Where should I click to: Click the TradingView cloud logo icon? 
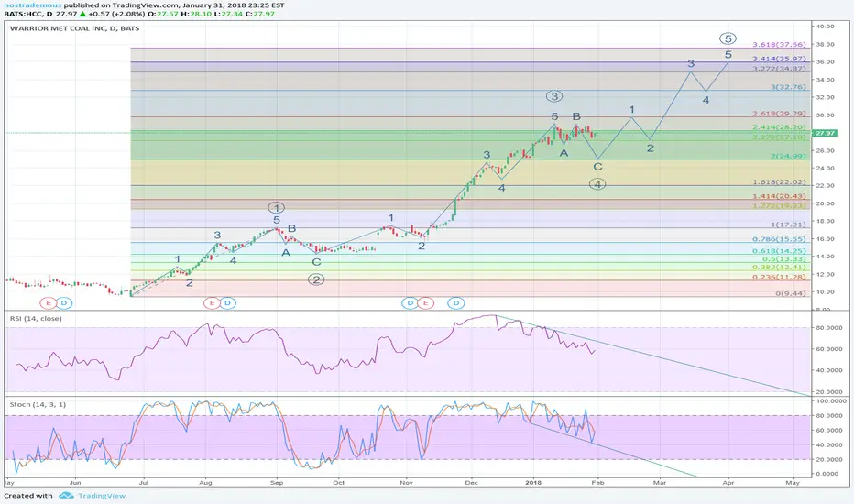coord(66,495)
